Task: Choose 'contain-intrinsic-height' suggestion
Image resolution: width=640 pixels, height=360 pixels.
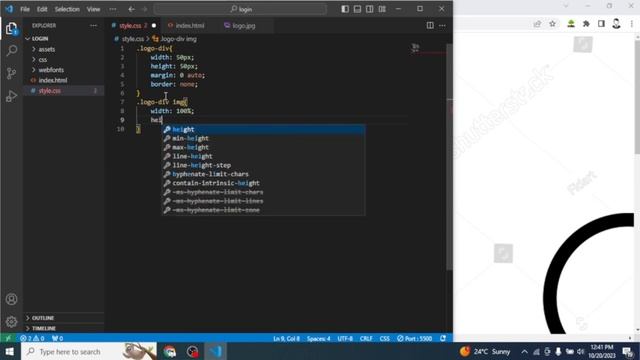Action: coord(263,183)
